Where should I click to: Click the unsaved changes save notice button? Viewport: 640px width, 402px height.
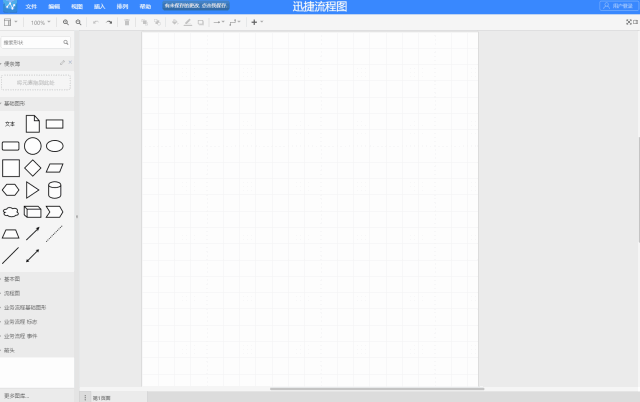196,6
